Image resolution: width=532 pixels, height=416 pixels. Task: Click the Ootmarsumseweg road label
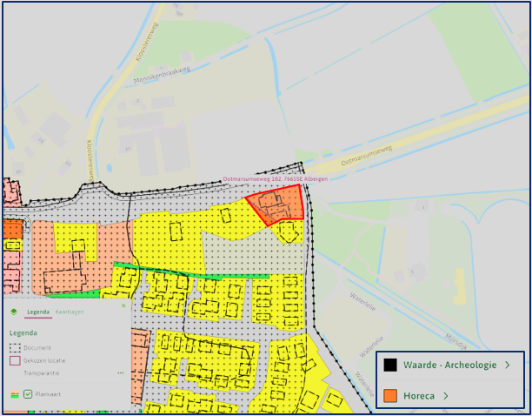coord(367,156)
